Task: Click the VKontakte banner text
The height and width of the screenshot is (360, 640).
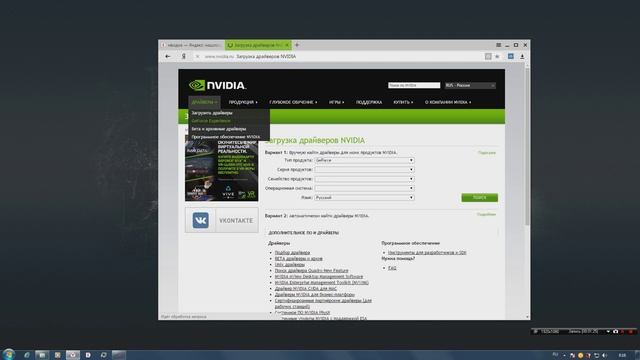Action: point(236,220)
